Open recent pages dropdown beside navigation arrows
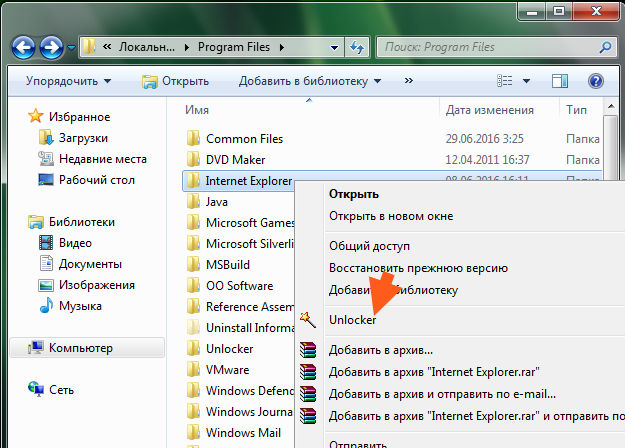The image size is (625, 448). [71, 48]
